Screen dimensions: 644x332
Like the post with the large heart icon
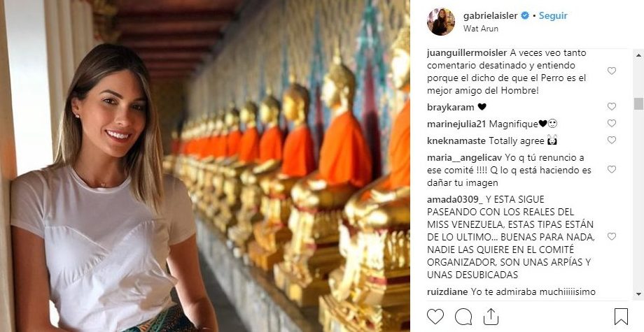tap(435, 317)
